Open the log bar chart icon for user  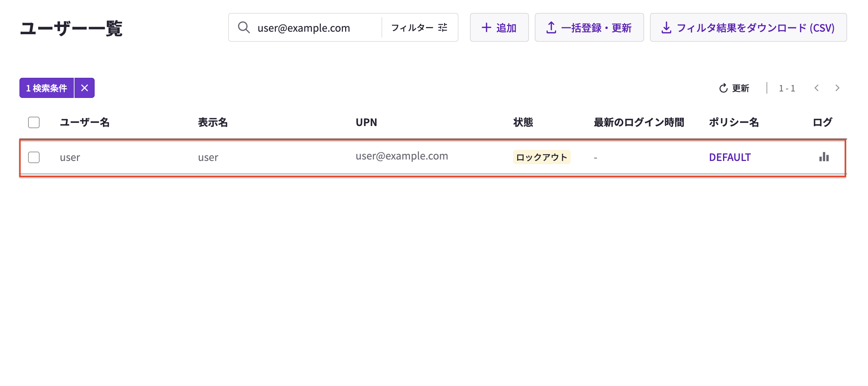[x=824, y=157]
